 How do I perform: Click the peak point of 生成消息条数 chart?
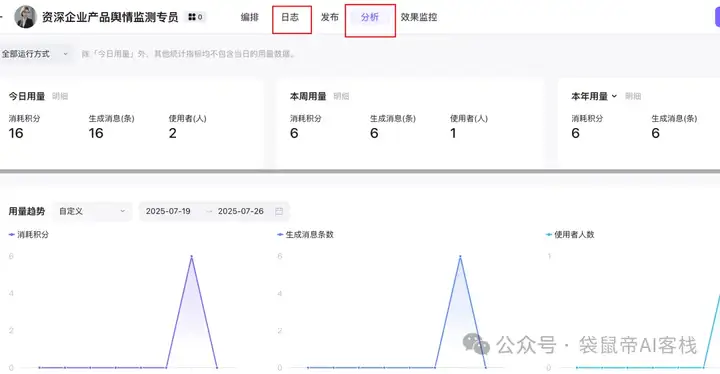460,256
